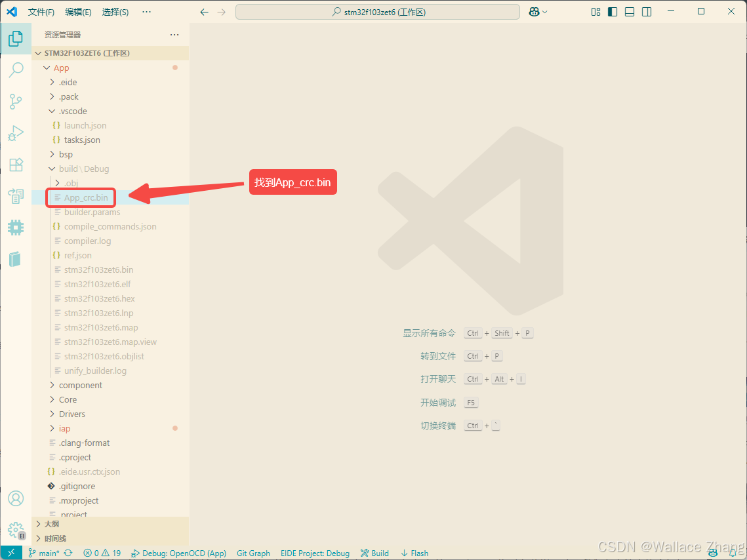The image size is (747, 560).
Task: Open the .eide.usr.ctx.json file
Action: (x=111, y=471)
